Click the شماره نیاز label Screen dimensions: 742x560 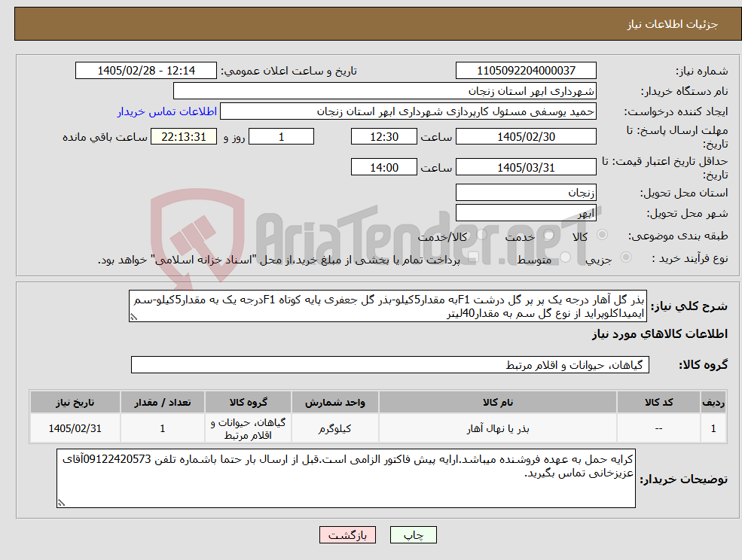point(701,71)
